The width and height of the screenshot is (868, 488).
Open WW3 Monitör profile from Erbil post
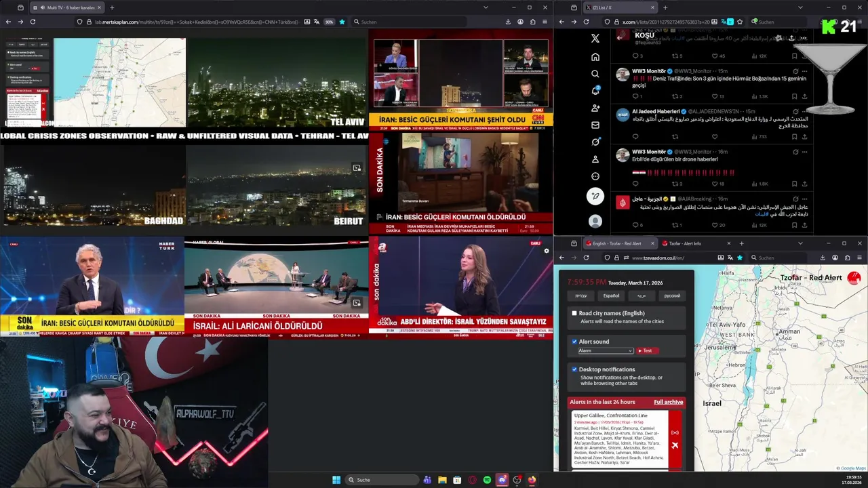pyautogui.click(x=648, y=152)
